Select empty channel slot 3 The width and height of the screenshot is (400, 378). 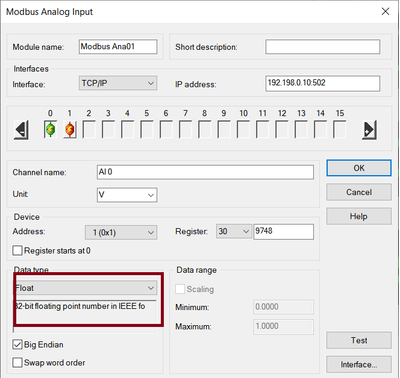pos(108,129)
